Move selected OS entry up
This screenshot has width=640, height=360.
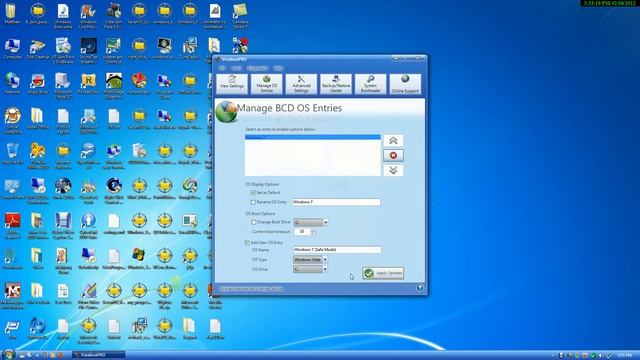[x=393, y=141]
